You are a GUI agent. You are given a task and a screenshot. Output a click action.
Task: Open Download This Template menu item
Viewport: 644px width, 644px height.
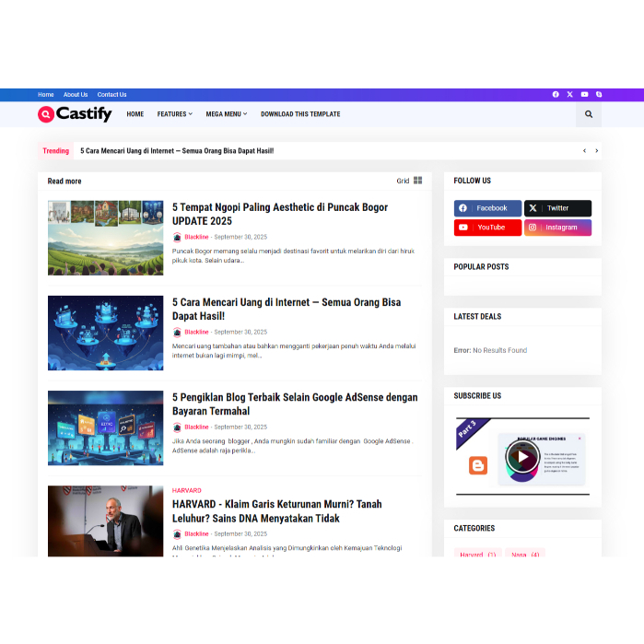pos(300,114)
